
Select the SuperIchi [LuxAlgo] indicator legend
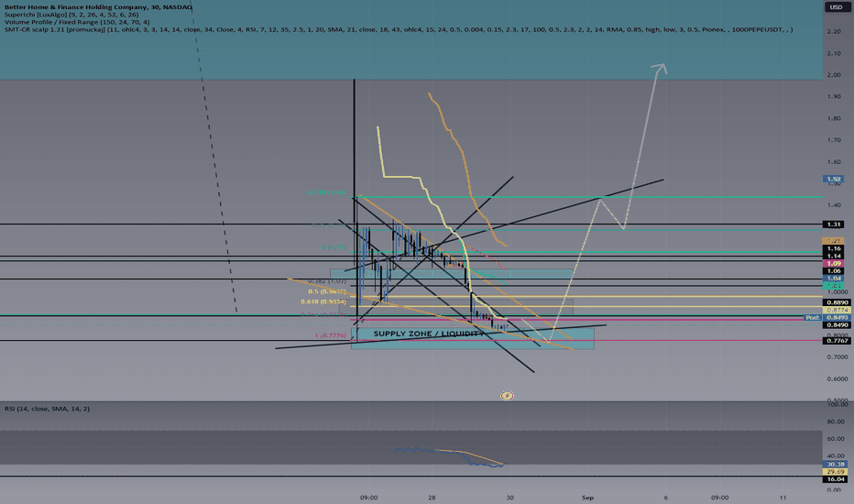71,15
